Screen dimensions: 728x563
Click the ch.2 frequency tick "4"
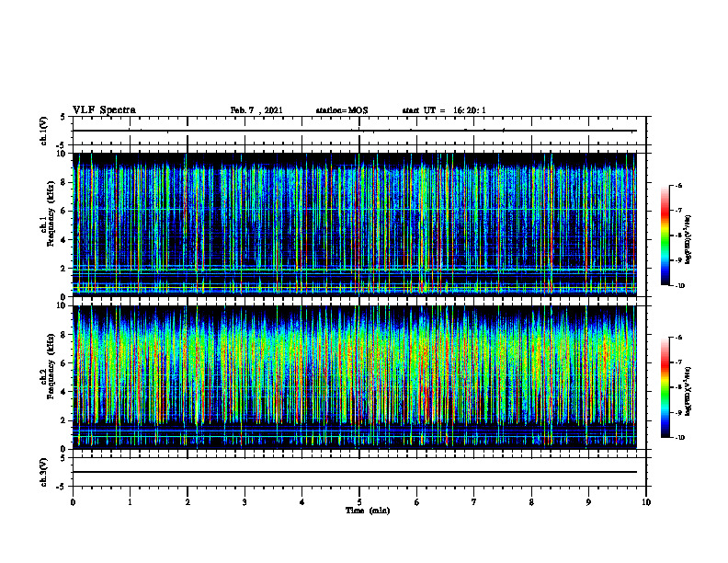pos(64,392)
